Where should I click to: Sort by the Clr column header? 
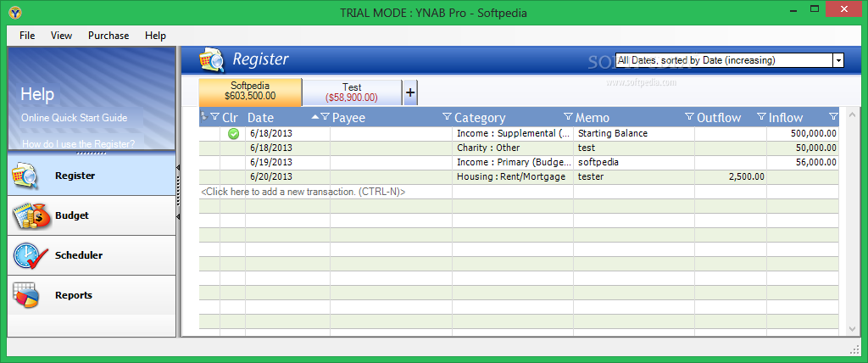231,118
